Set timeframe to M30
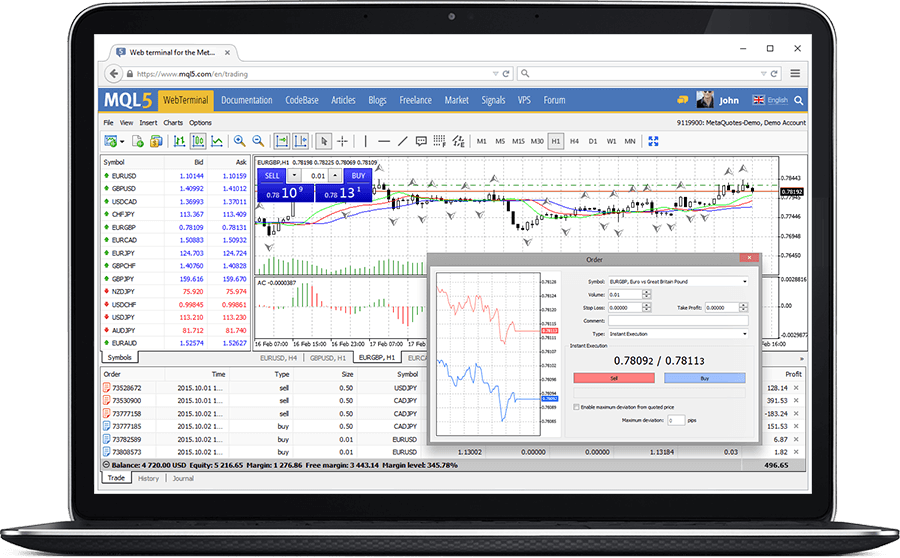Screen dimensions: 900x558 537,141
